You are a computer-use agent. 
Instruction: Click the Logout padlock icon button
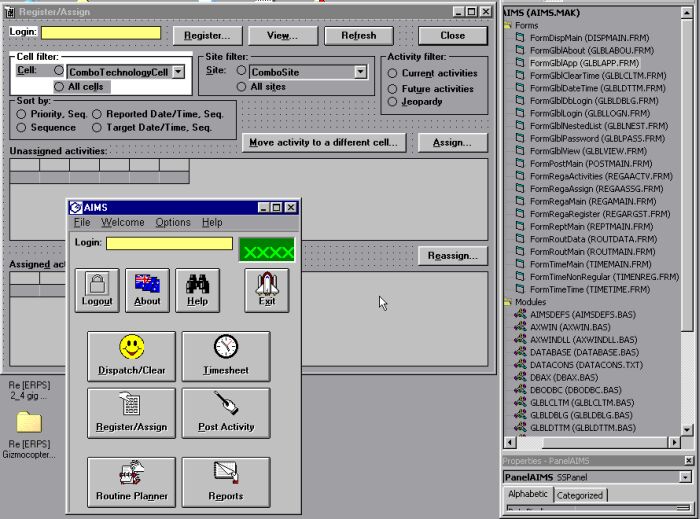tap(96, 289)
